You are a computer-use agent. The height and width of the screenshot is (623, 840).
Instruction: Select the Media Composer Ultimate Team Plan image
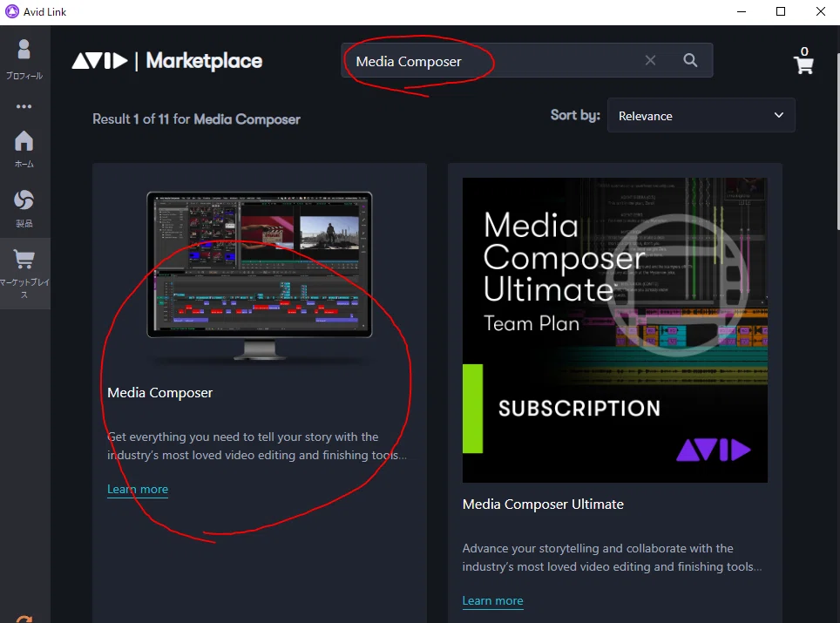(615, 330)
